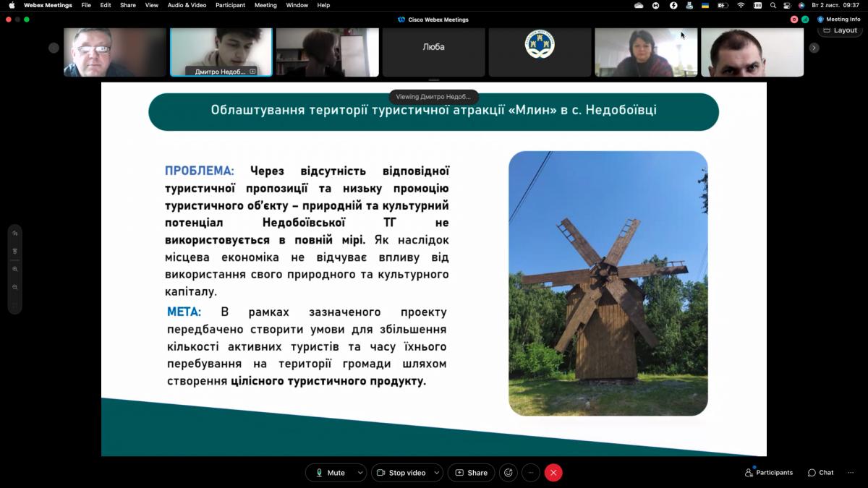Stop video camera
Screen dimensions: 868x488
click(401, 473)
